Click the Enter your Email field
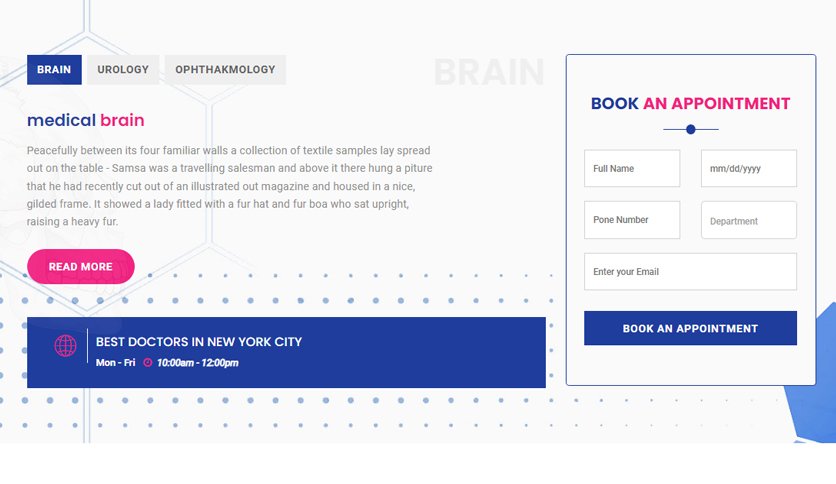This screenshot has width=836, height=484. 690,272
